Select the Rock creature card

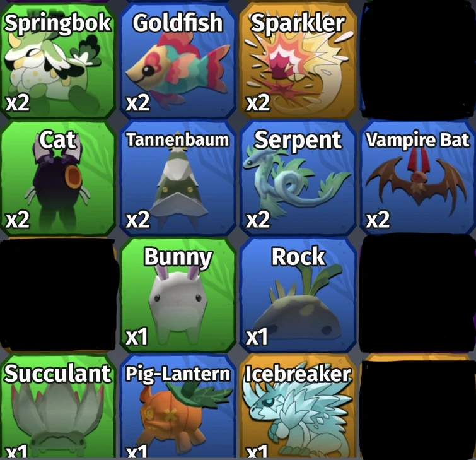click(x=298, y=295)
